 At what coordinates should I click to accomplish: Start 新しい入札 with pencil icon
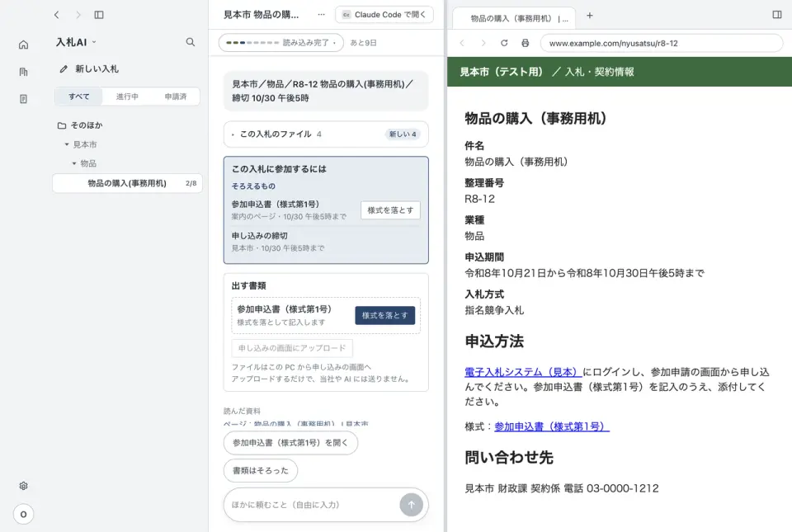click(89, 69)
